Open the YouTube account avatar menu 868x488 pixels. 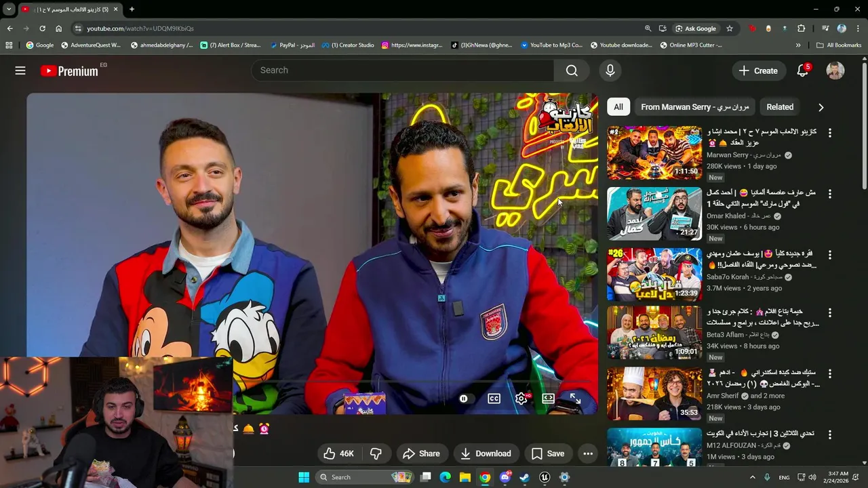point(835,70)
